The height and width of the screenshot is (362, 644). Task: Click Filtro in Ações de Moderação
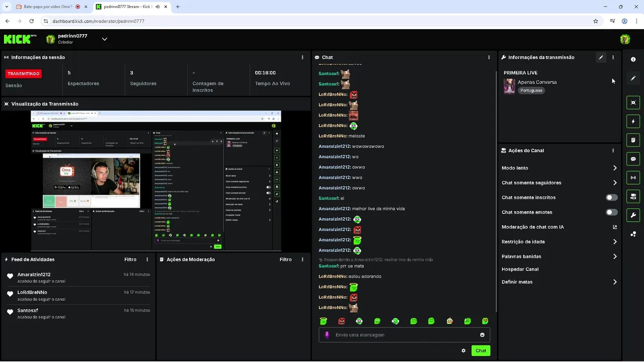click(285, 259)
